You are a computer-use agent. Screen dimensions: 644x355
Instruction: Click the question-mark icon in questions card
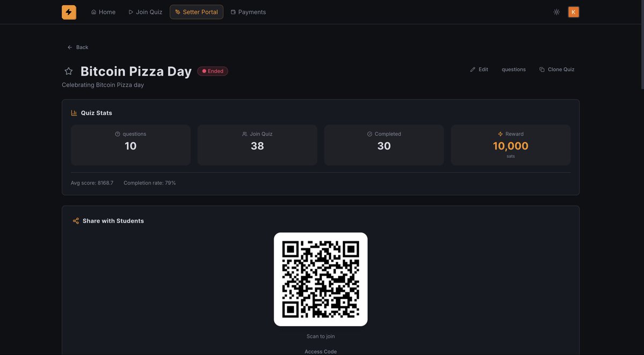point(118,134)
